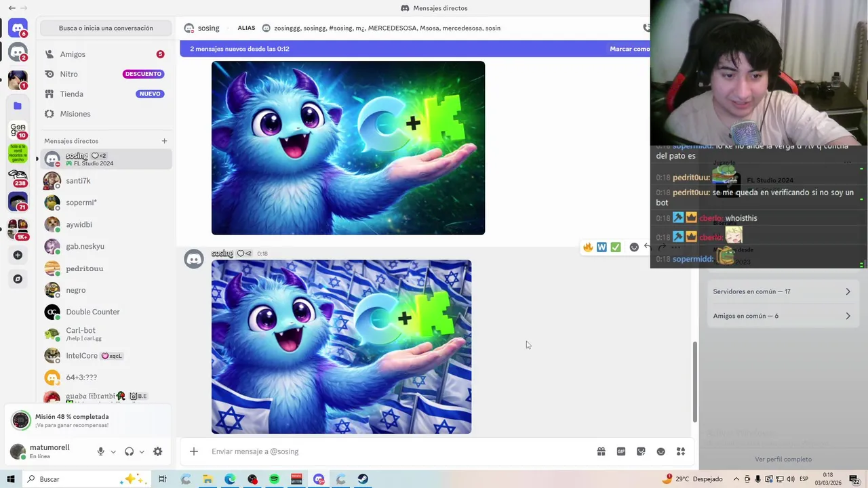Open user settings gear icon
868x488 pixels.
pos(157,451)
